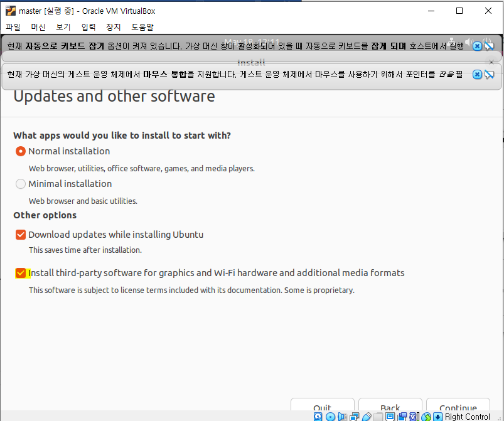Open the 도움말 menu
The height and width of the screenshot is (421, 504).
(142, 27)
